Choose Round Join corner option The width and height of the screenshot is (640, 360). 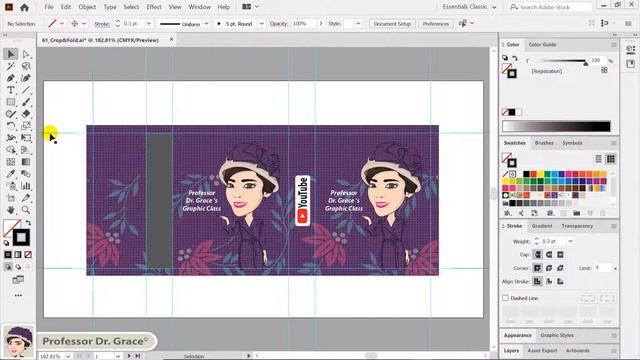pos(549,268)
